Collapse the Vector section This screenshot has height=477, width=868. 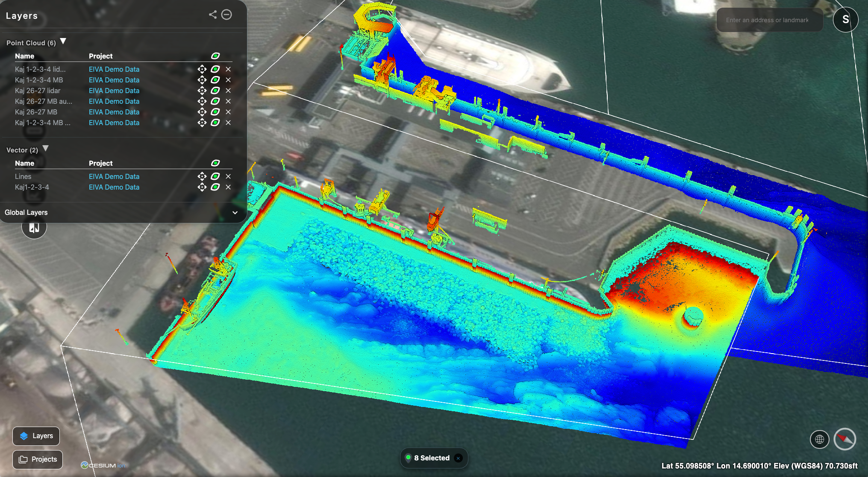click(x=46, y=149)
